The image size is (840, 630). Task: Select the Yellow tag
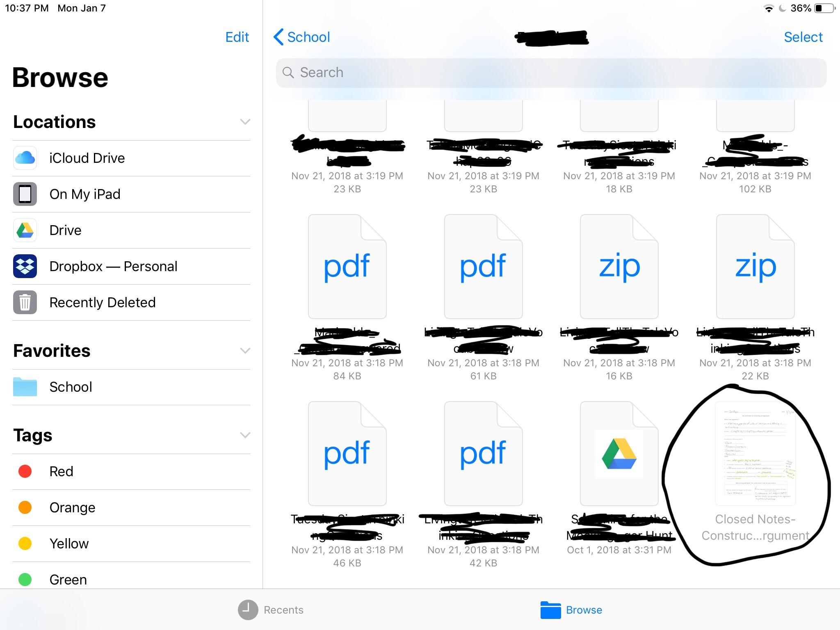[69, 544]
